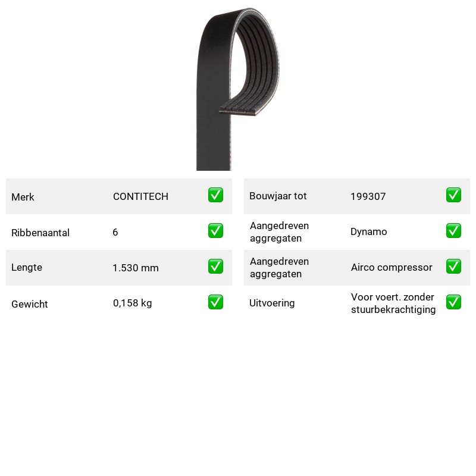
Task: Click the checkmark next to 1.530 mm
Action: click(x=215, y=266)
